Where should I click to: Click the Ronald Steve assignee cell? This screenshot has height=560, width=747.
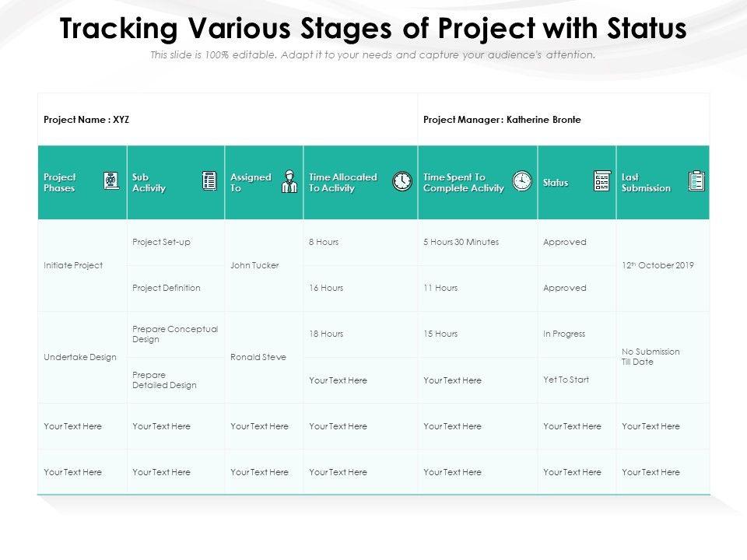(x=258, y=357)
